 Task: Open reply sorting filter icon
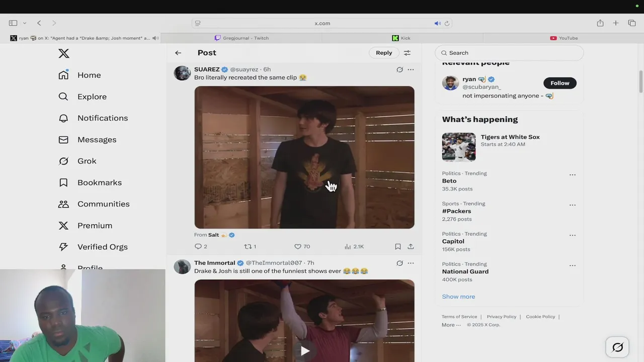(x=407, y=53)
